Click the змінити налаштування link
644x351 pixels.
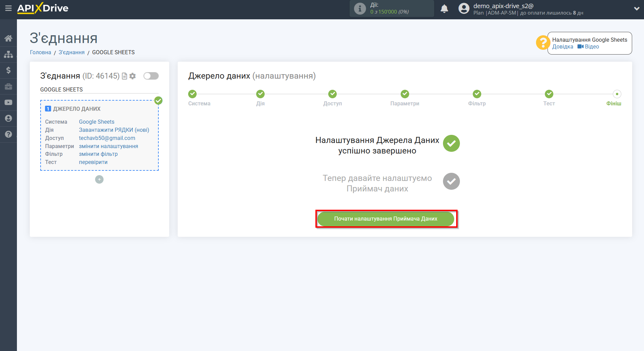click(x=108, y=146)
